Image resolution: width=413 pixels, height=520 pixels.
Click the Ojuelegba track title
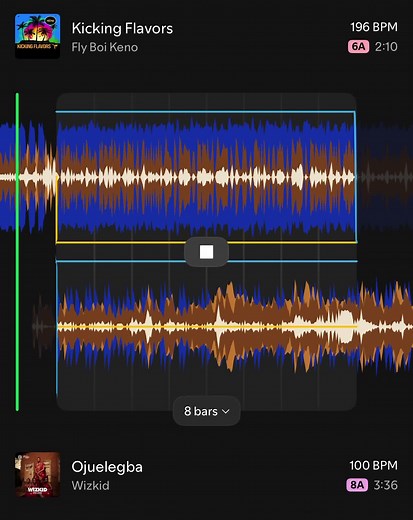107,467
